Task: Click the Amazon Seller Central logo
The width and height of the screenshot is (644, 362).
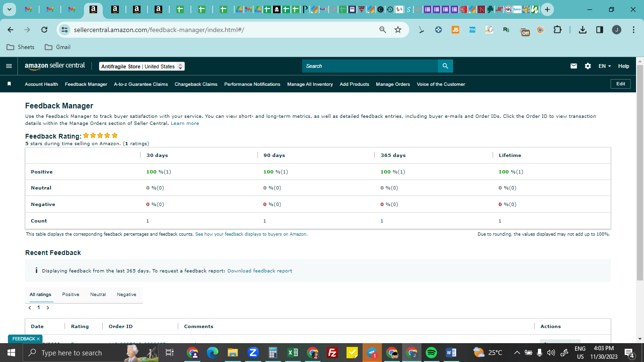Action: (55, 66)
